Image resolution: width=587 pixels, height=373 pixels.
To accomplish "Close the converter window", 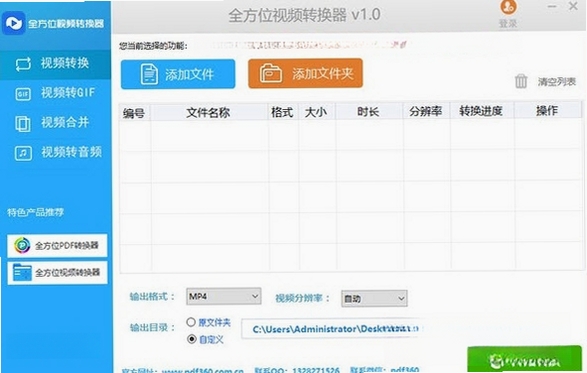I will (x=573, y=6).
